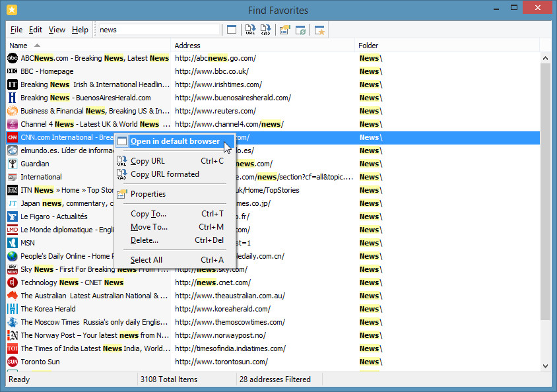Click the open in browser toolbar icon
The width and height of the screenshot is (557, 392).
[232, 30]
